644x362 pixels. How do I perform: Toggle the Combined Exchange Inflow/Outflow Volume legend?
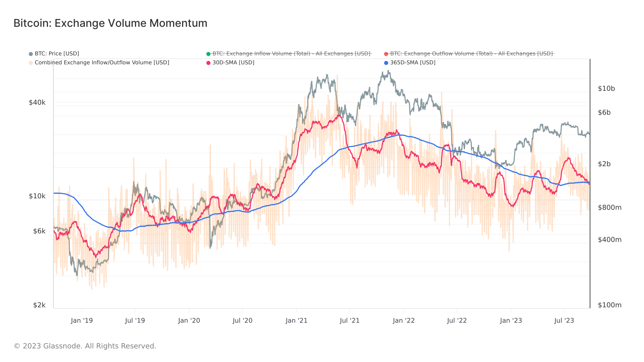[x=99, y=63]
